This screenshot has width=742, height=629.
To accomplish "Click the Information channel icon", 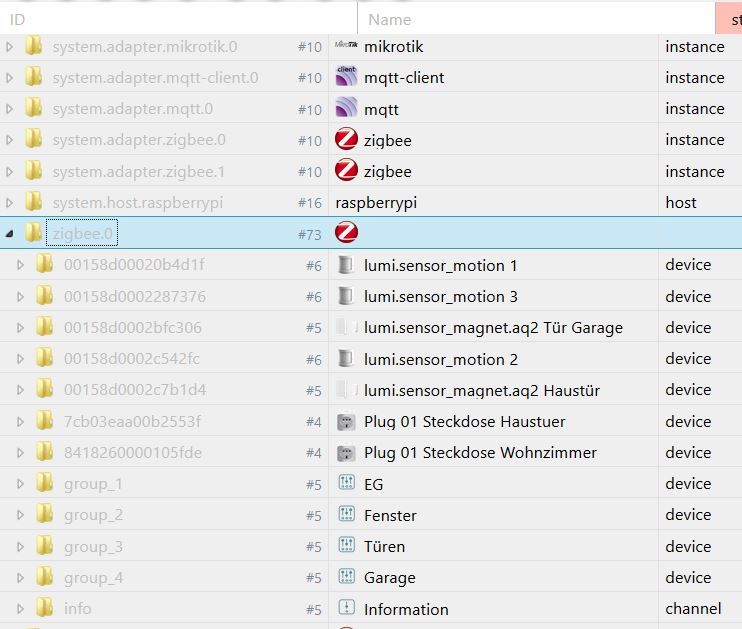I will pos(346,608).
